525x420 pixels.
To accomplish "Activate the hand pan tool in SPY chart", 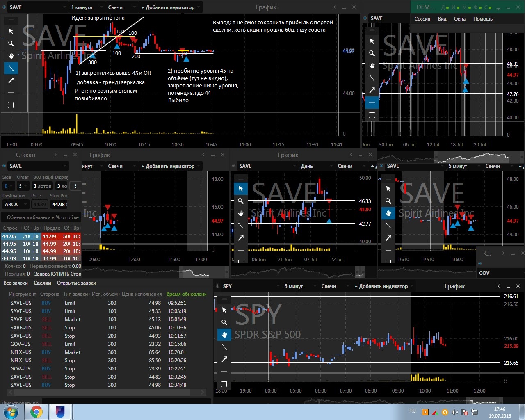I will [x=224, y=335].
